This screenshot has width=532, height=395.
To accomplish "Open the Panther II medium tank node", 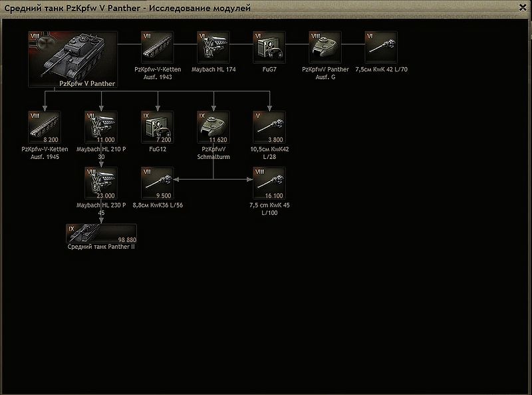I will [102, 233].
